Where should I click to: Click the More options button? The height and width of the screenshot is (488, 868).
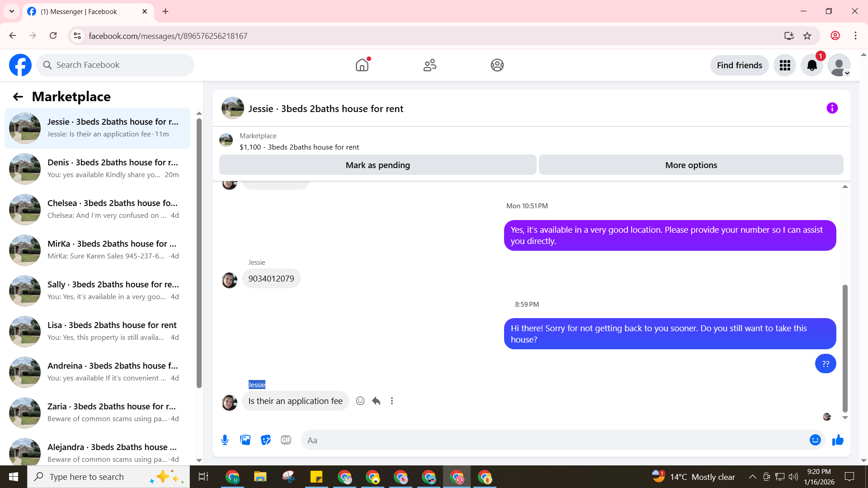click(x=691, y=165)
